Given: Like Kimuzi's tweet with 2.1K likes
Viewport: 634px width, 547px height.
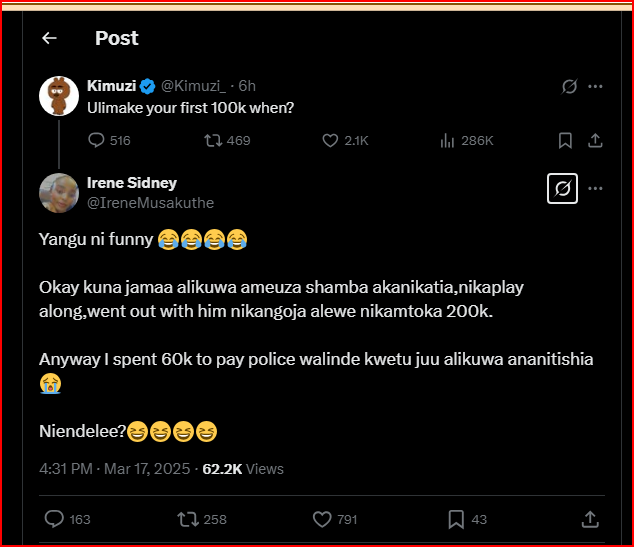Looking at the screenshot, I should point(331,141).
